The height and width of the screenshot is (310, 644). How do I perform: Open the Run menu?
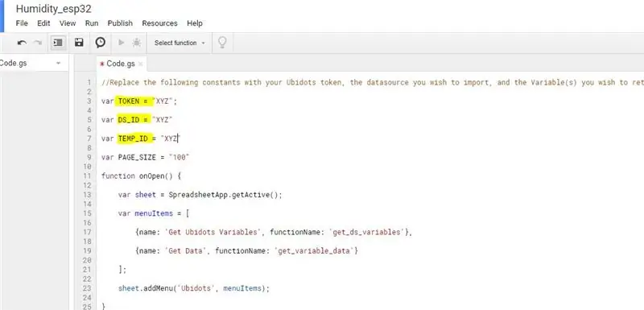pyautogui.click(x=92, y=23)
